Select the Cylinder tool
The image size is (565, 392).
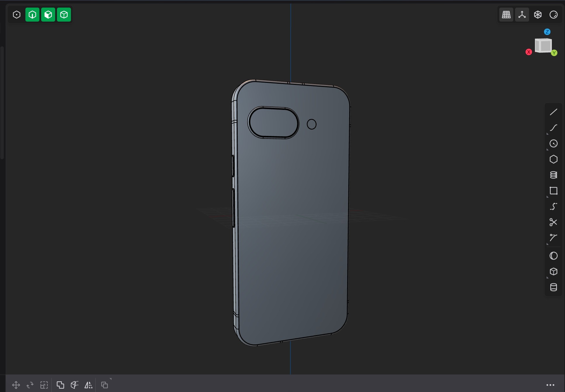click(x=553, y=287)
